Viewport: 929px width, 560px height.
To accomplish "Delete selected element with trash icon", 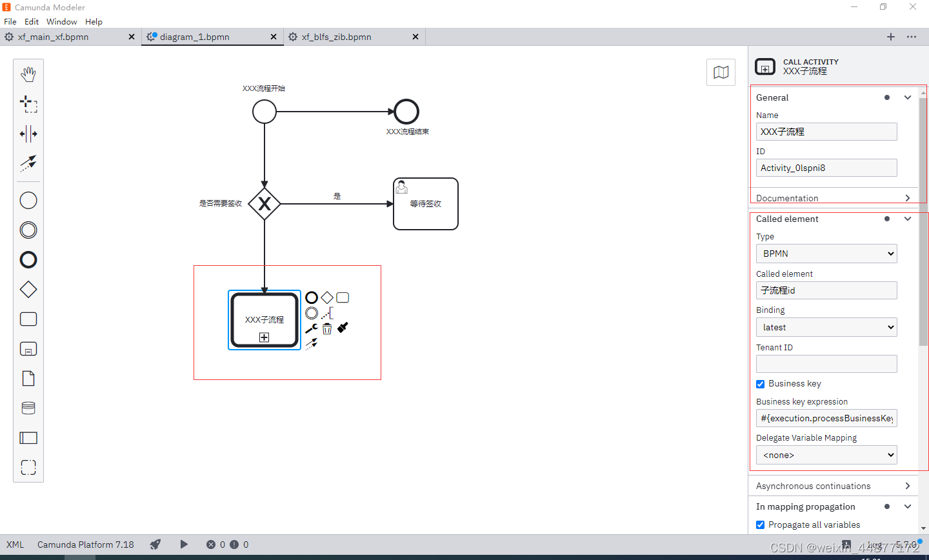I will pos(327,328).
